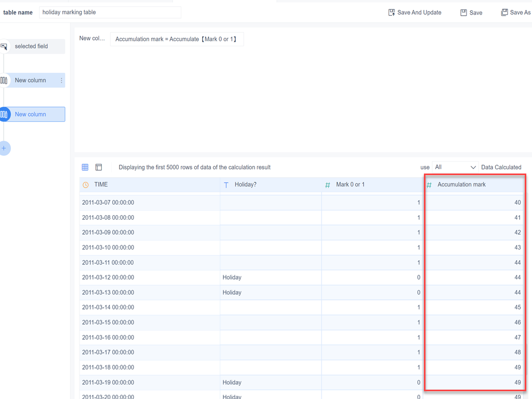This screenshot has height=399, width=532.
Task: Click the selected field step icon
Action: 4,46
